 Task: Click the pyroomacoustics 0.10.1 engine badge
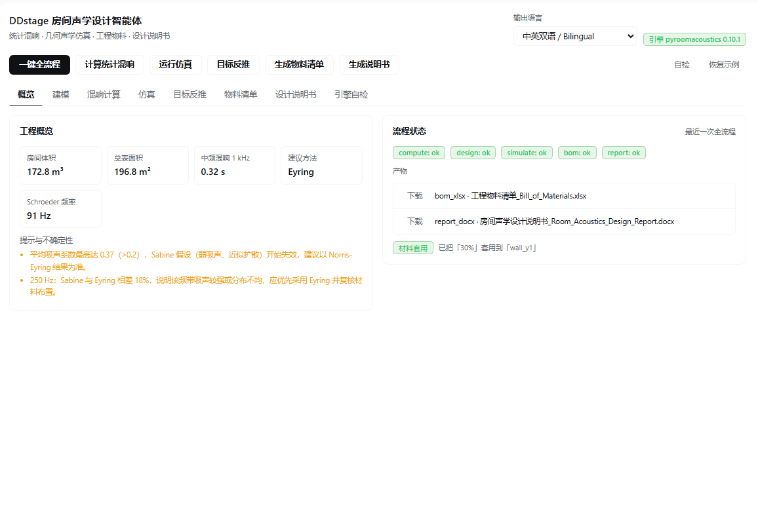click(x=694, y=39)
